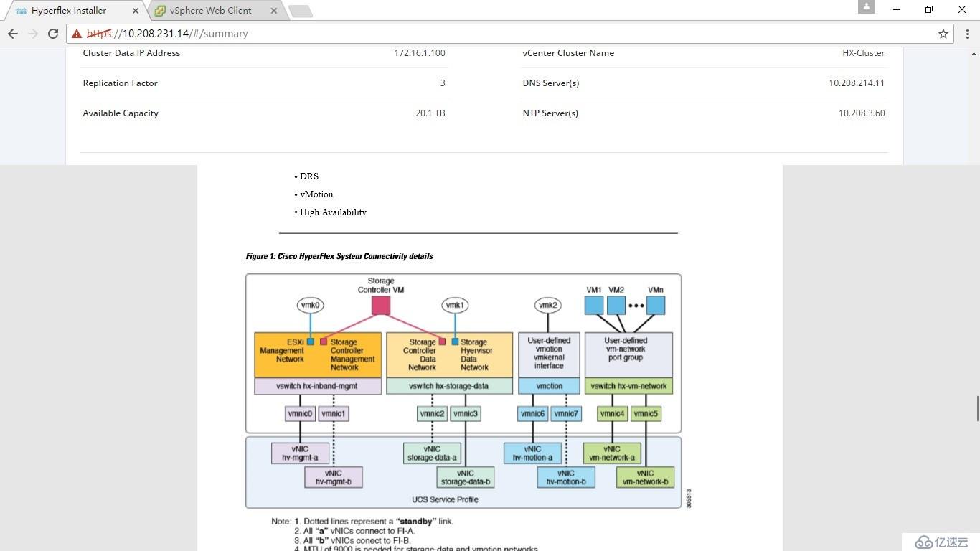The width and height of the screenshot is (980, 551).
Task: Go back to the previous page
Action: 13,34
